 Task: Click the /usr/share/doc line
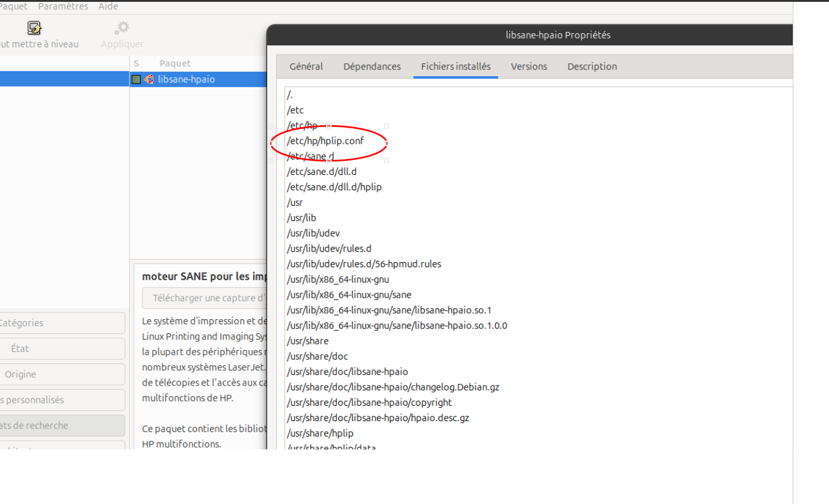coord(317,356)
